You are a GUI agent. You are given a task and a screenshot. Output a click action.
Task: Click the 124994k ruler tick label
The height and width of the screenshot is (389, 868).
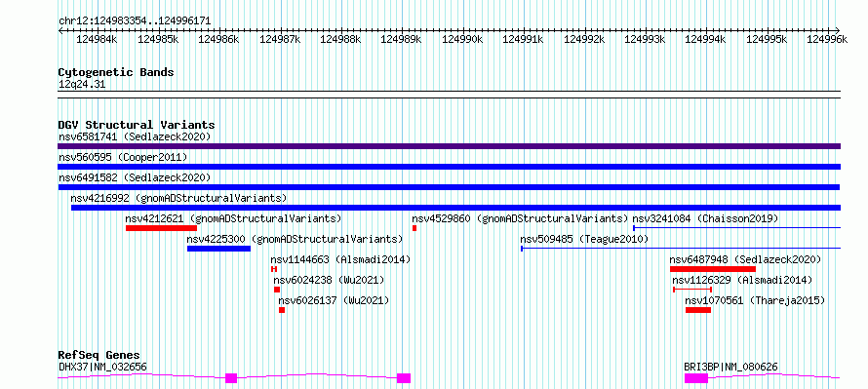tap(706, 40)
